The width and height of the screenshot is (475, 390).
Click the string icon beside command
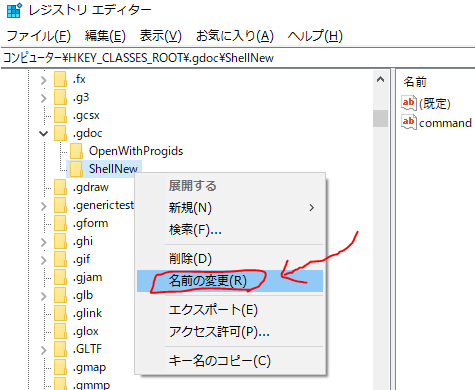[409, 122]
